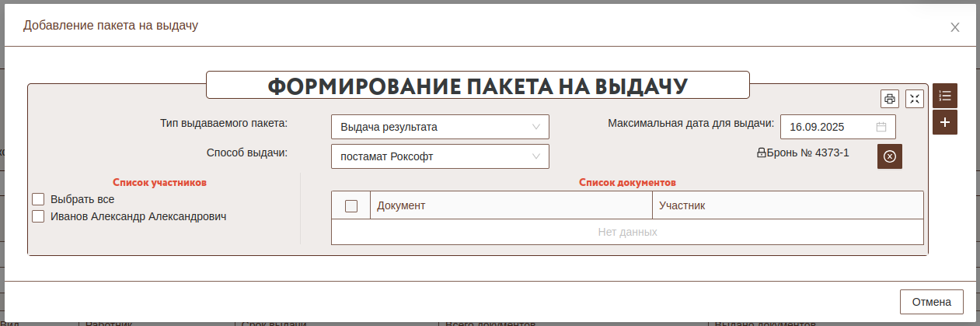
Task: Open the brown numbered list icon
Action: [944, 96]
